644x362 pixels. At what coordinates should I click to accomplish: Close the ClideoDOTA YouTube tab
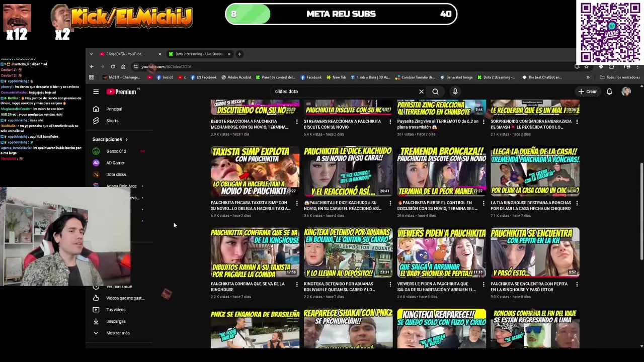coord(160,54)
